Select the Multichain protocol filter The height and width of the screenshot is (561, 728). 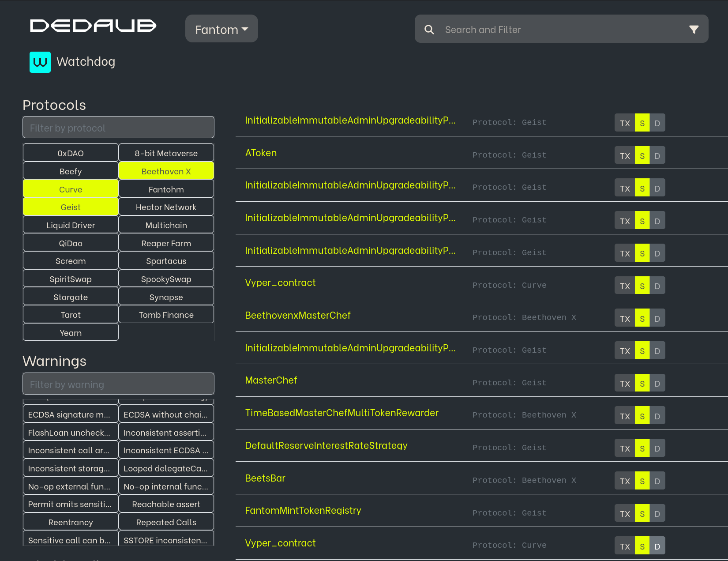point(166,225)
